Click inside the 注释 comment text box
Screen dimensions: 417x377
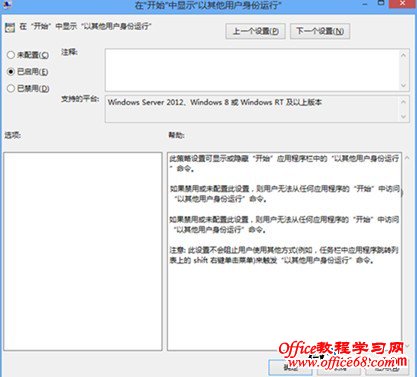click(x=252, y=70)
